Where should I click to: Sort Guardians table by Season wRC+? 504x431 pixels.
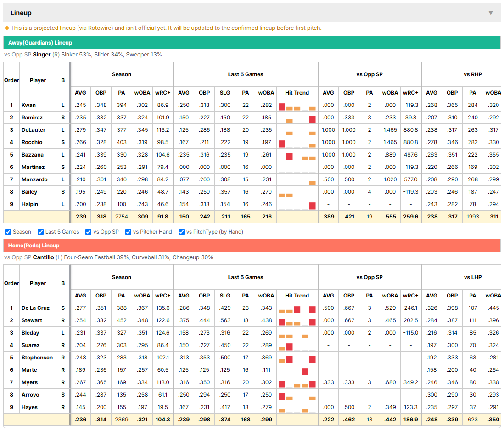point(162,93)
